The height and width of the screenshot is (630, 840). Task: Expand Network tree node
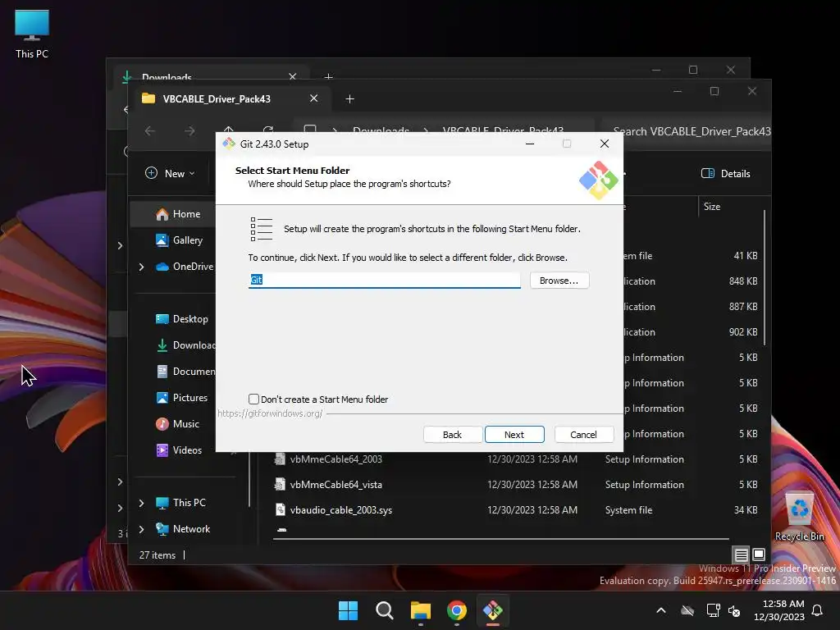tap(141, 529)
